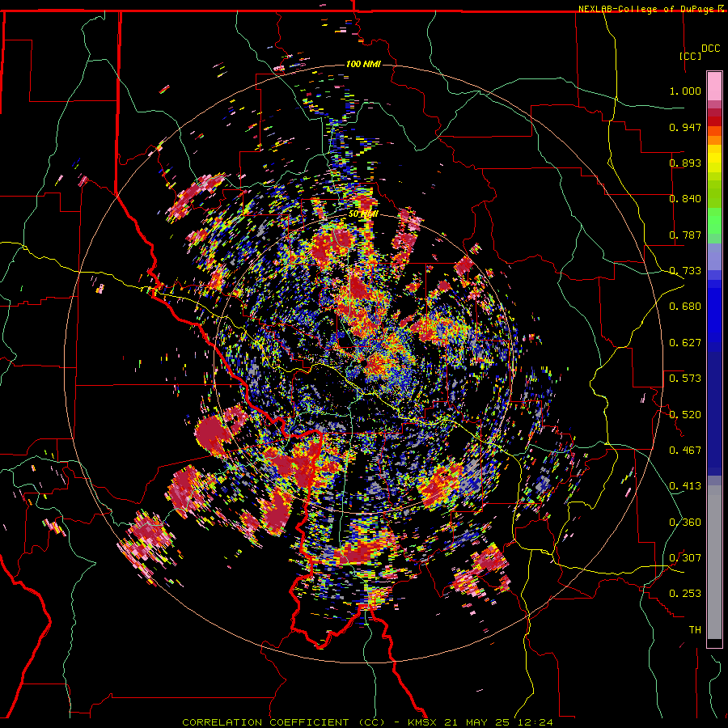The width and height of the screenshot is (728, 728).
Task: Select the 0.893 scale value
Action: (x=685, y=163)
